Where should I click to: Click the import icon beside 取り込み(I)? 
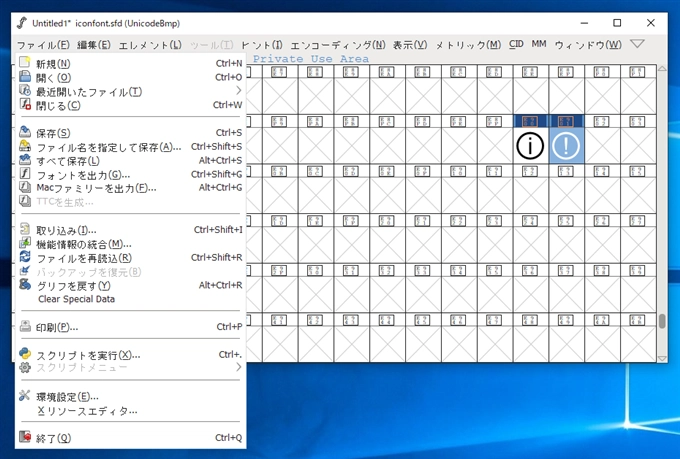click(x=25, y=229)
